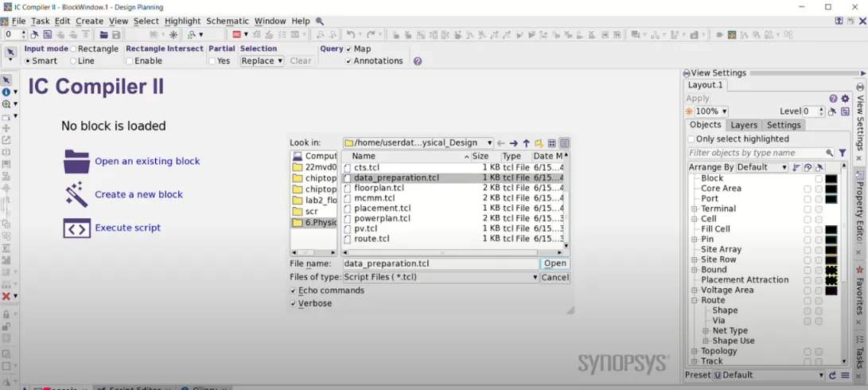Click the Preset reload icon
Image resolution: width=868 pixels, height=390 pixels.
[832, 375]
